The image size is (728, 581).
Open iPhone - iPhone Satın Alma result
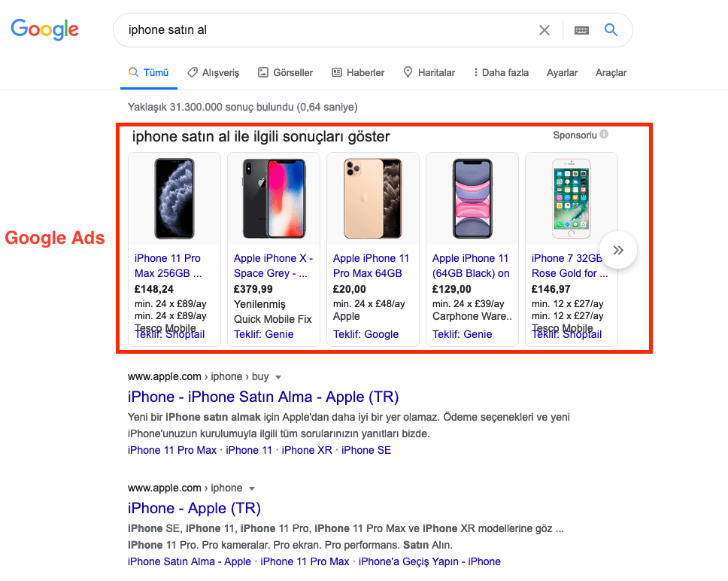pyautogui.click(x=263, y=397)
